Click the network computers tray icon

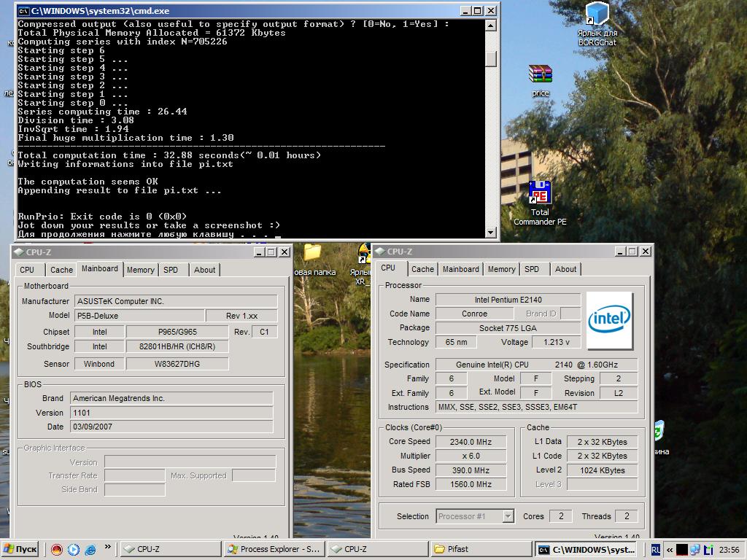tap(695, 550)
